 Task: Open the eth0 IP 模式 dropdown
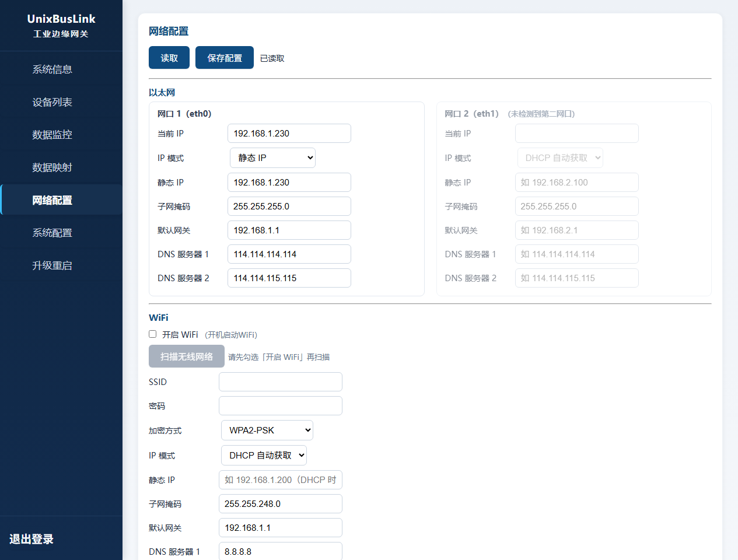point(272,158)
